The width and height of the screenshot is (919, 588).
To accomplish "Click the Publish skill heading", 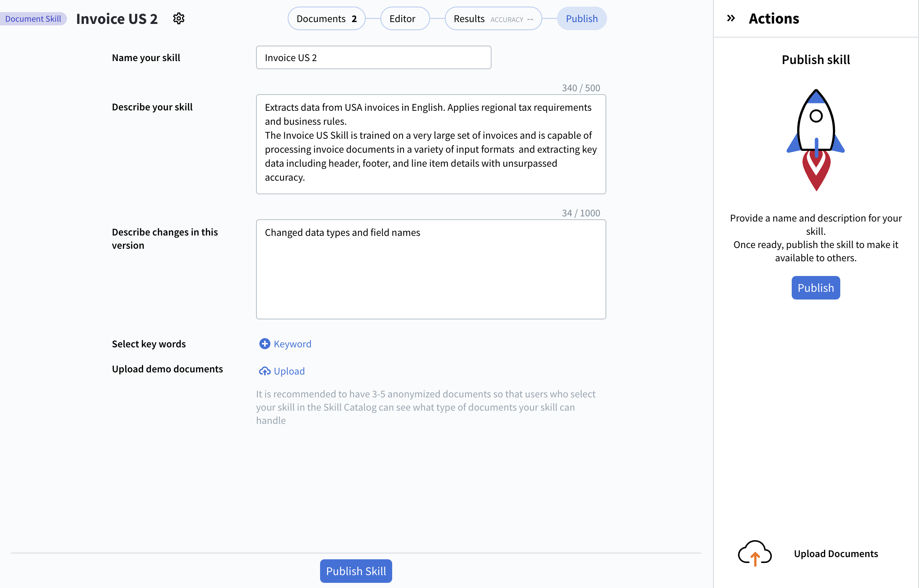I will pos(816,59).
